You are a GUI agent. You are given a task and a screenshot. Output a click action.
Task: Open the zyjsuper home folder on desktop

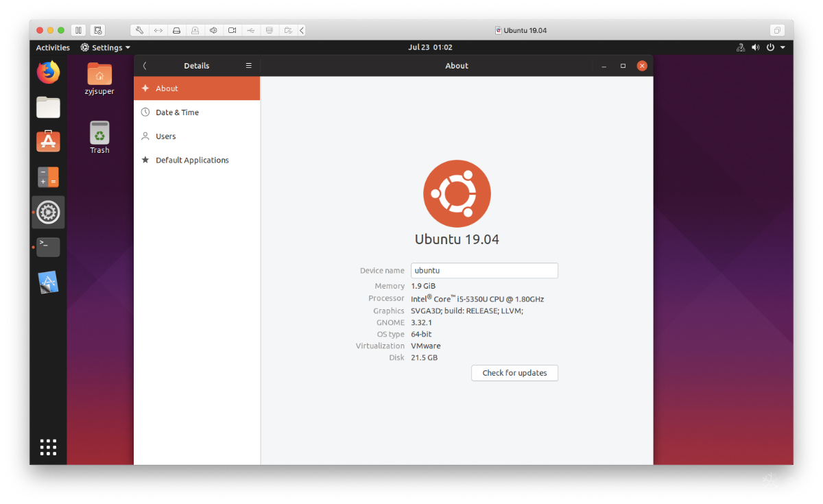(99, 79)
